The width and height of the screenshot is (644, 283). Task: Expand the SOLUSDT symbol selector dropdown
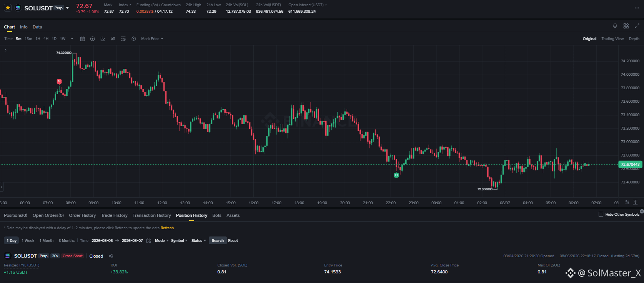(x=68, y=8)
